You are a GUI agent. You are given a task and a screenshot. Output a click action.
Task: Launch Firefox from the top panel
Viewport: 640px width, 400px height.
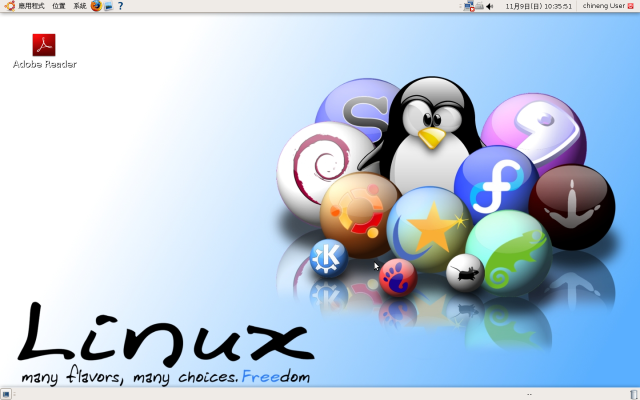pyautogui.click(x=96, y=6)
